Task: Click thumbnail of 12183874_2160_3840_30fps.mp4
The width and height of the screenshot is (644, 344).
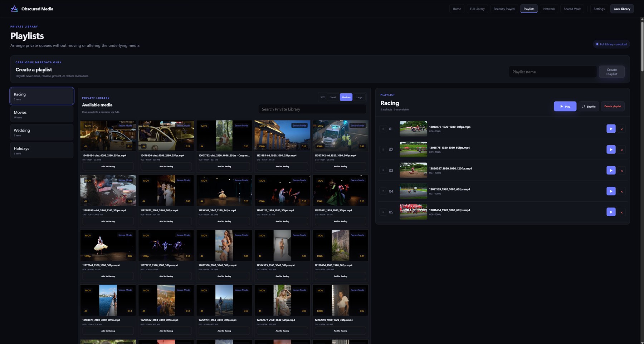Action: coord(108,300)
